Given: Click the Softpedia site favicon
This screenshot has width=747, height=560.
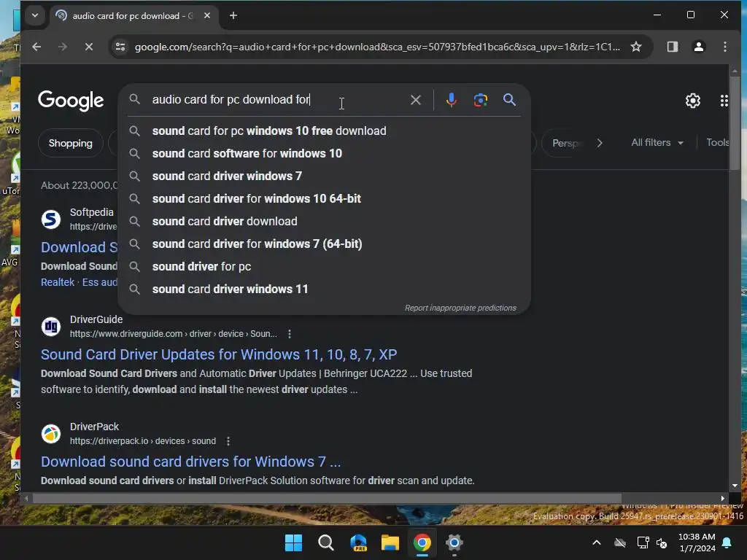Looking at the screenshot, I should click(x=51, y=219).
